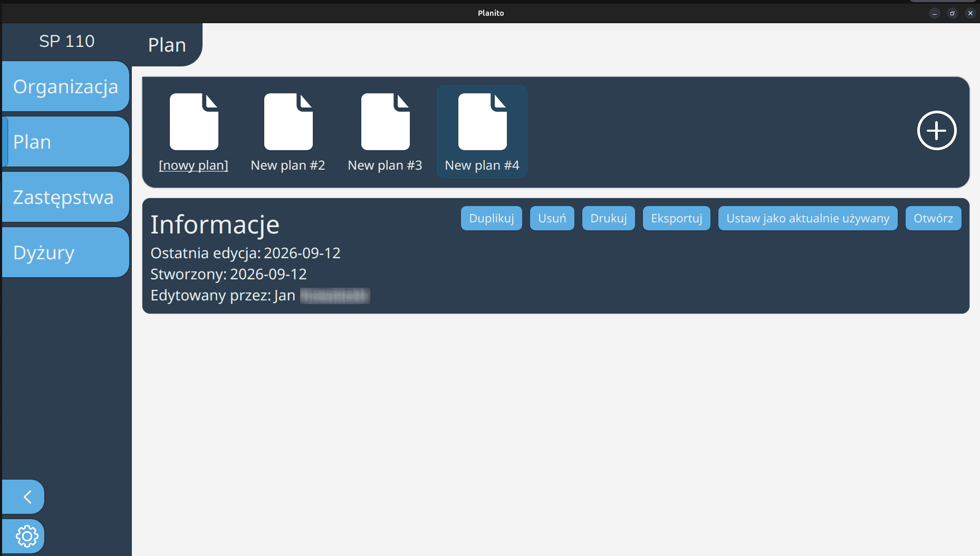
Task: Click Ustaw jako aktualnie używany
Action: point(808,218)
